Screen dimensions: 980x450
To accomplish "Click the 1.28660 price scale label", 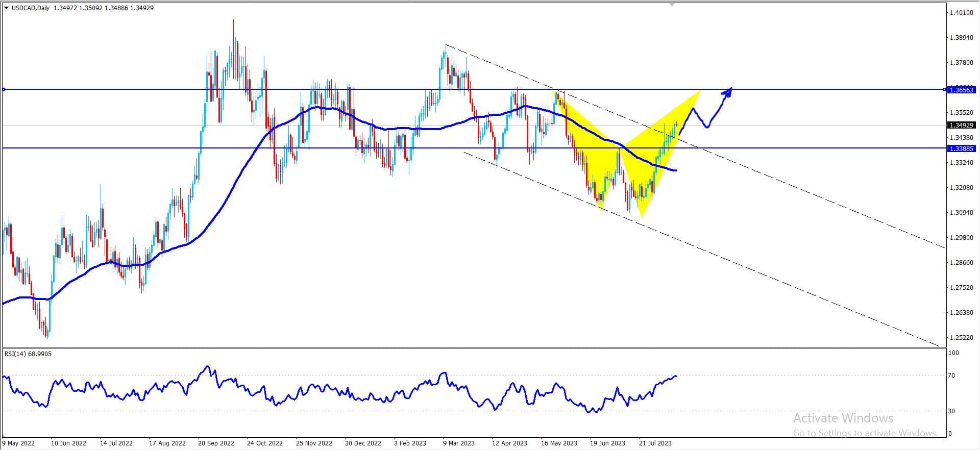I will tap(961, 263).
